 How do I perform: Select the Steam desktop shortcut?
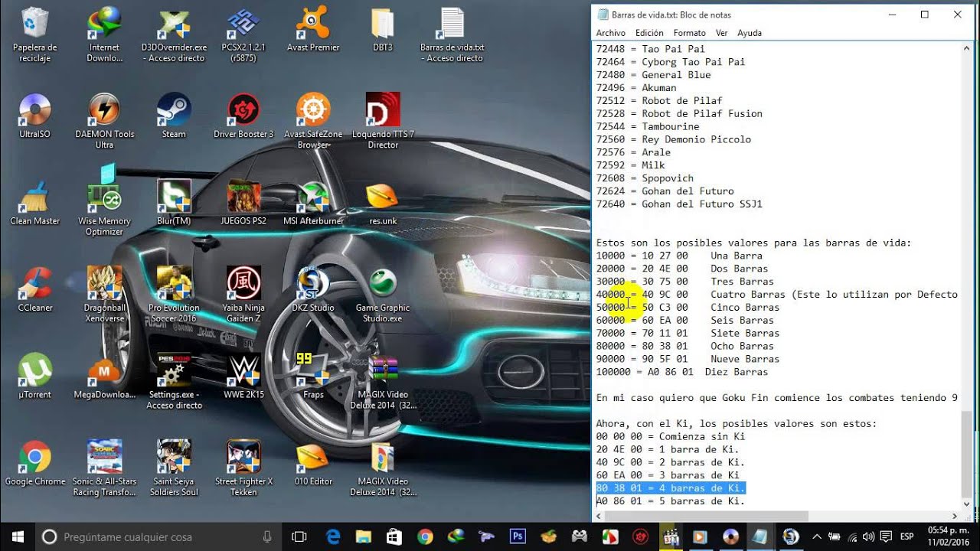point(174,116)
